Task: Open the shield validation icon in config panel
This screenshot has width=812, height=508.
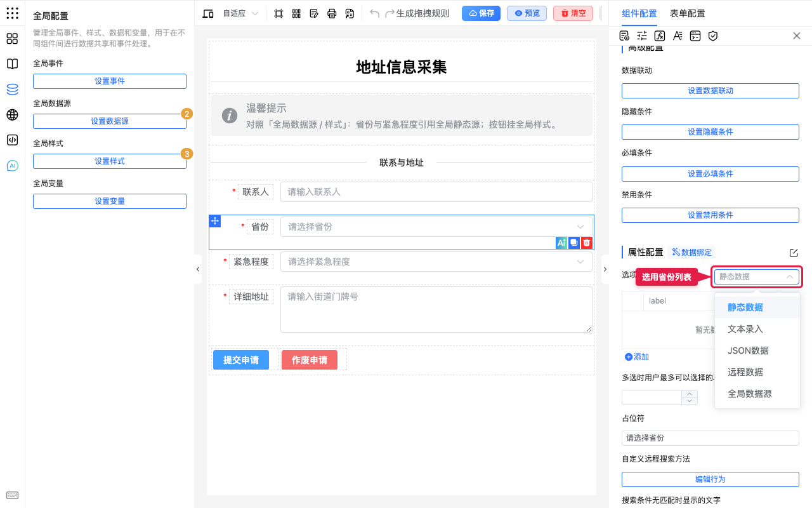Action: (713, 36)
